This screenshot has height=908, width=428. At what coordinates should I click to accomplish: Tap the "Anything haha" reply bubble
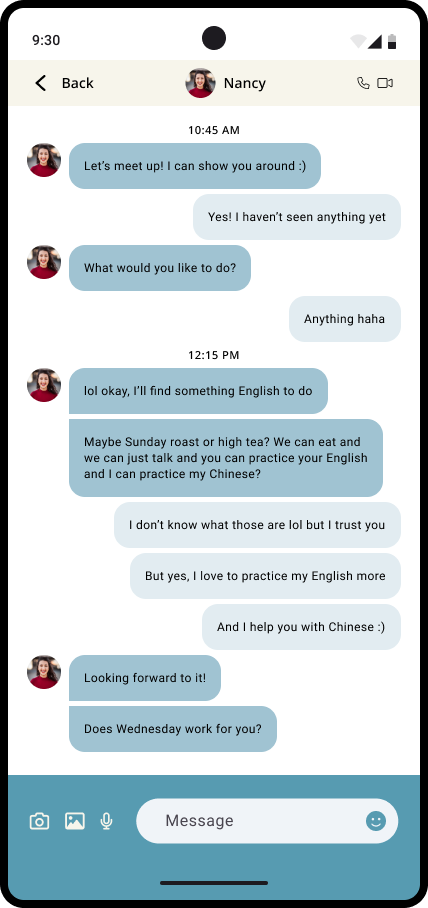345,319
